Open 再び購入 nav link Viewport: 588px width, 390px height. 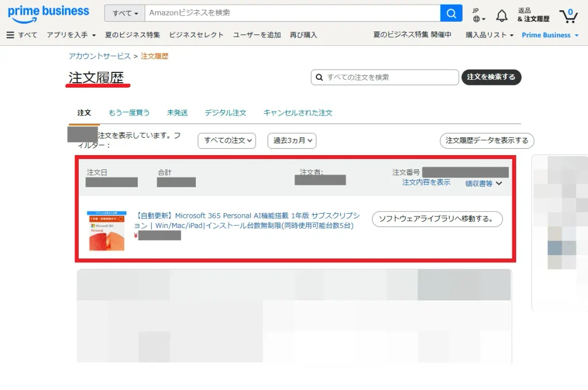click(303, 35)
